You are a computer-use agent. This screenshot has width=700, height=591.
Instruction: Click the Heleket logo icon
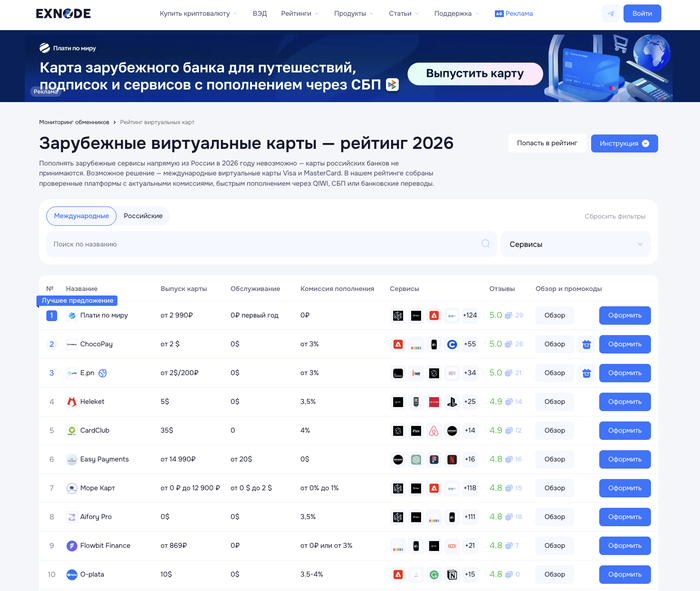coord(72,402)
